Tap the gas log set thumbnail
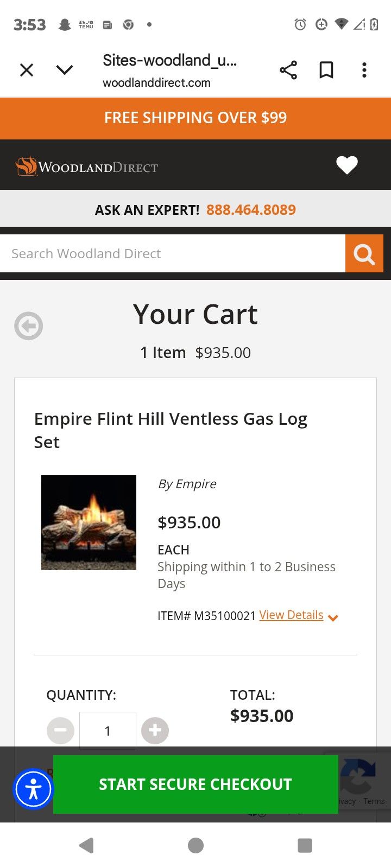This screenshot has width=391, height=868. click(x=89, y=522)
